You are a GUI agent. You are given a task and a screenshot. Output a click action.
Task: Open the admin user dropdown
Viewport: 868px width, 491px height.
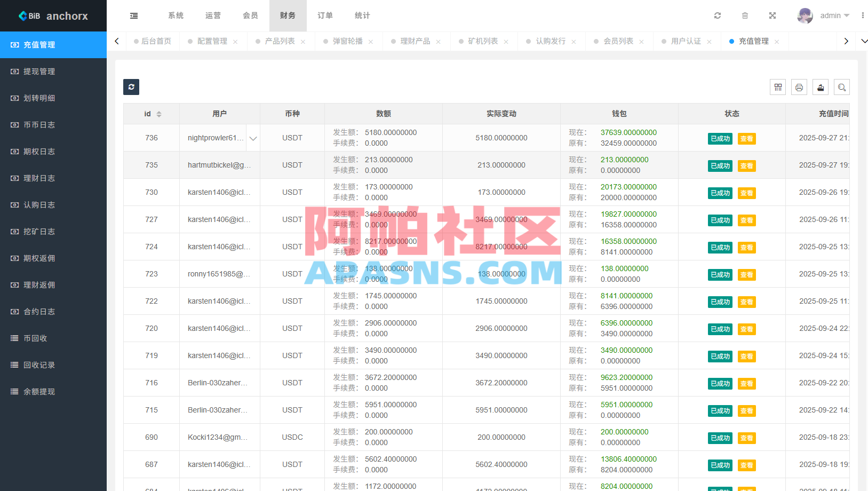click(x=834, y=15)
